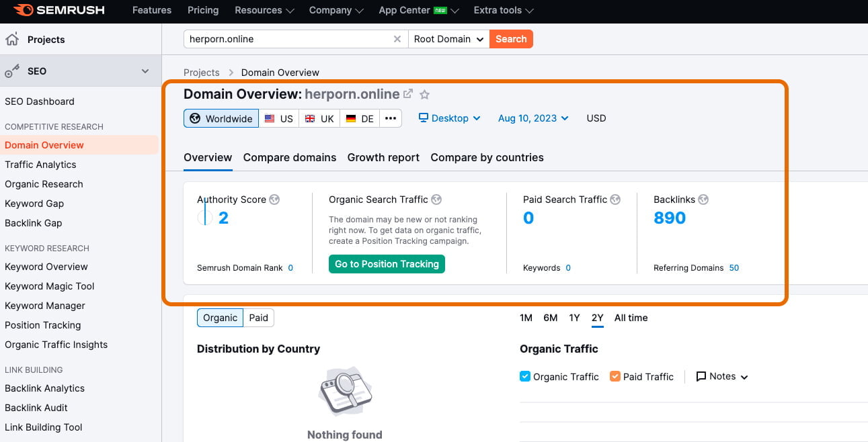The image size is (868, 442).
Task: Open SEO Dashboard in sidebar
Action: (x=40, y=101)
